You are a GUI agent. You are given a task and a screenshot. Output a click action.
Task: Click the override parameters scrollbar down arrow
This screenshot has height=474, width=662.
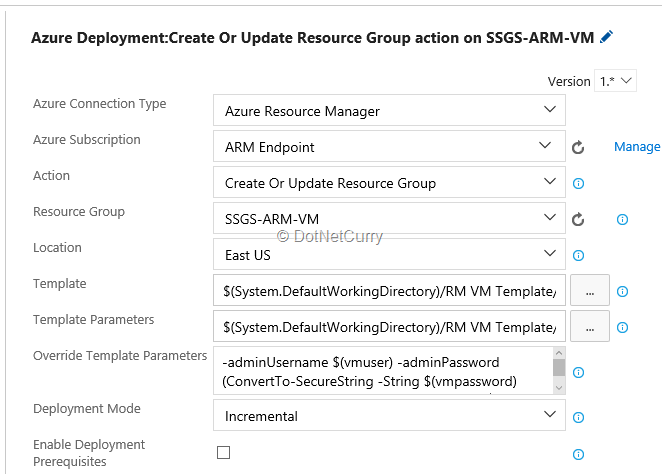(x=559, y=388)
